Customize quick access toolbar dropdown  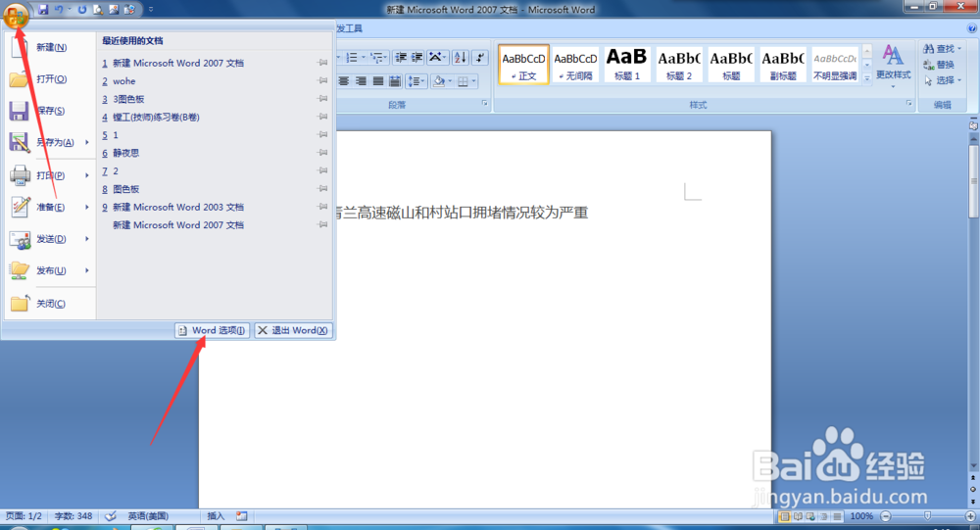tap(151, 10)
